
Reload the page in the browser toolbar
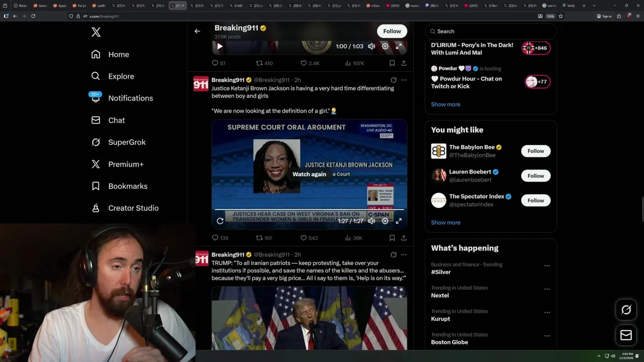click(33, 16)
